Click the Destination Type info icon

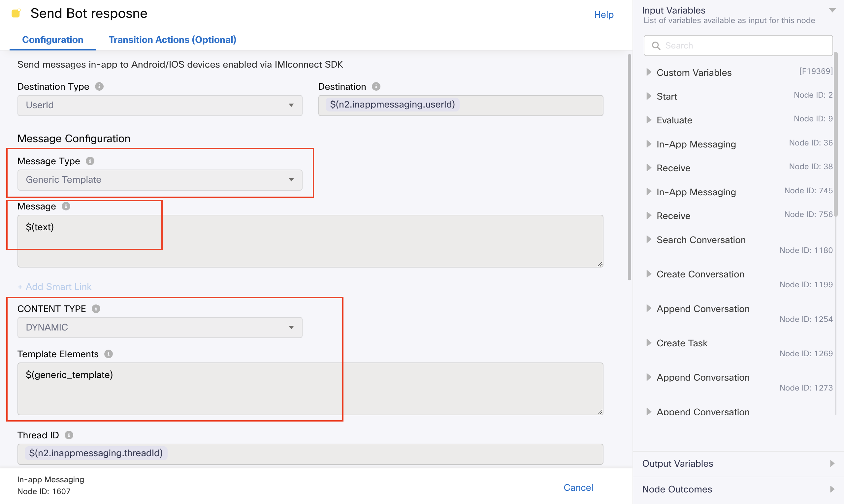coord(99,87)
